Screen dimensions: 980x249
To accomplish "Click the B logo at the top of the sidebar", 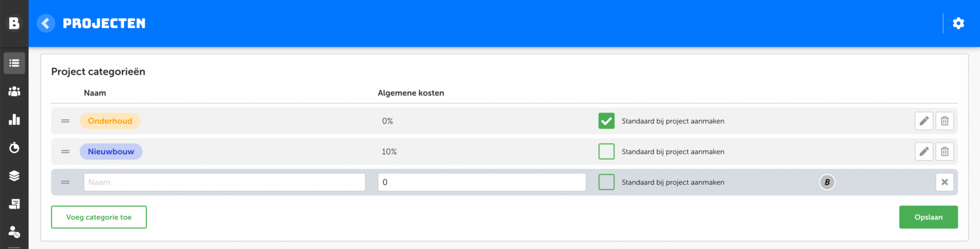I will click(x=14, y=23).
